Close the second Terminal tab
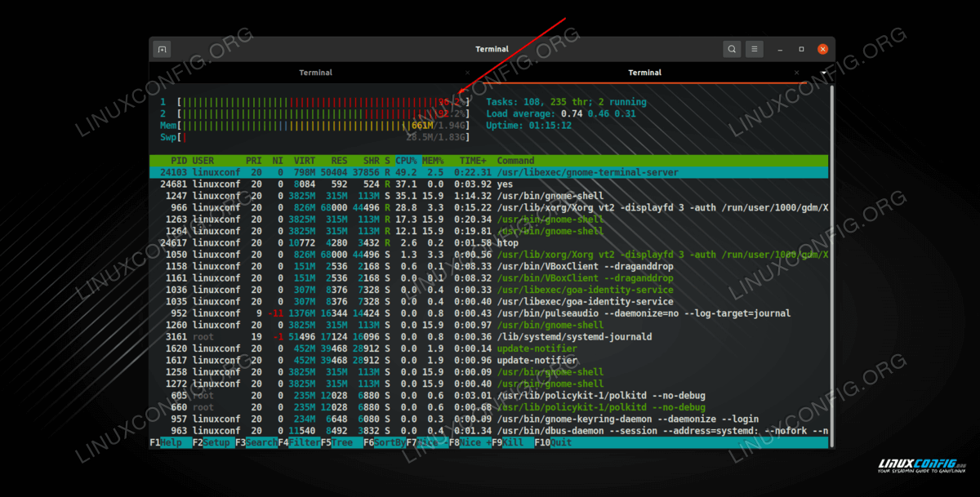980x497 pixels. pos(797,73)
